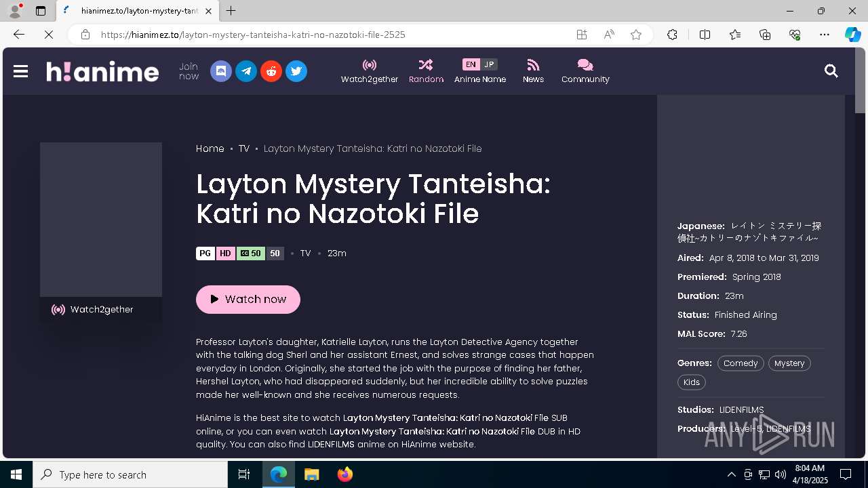868x488 pixels.
Task: Open Task View
Action: coord(244,474)
